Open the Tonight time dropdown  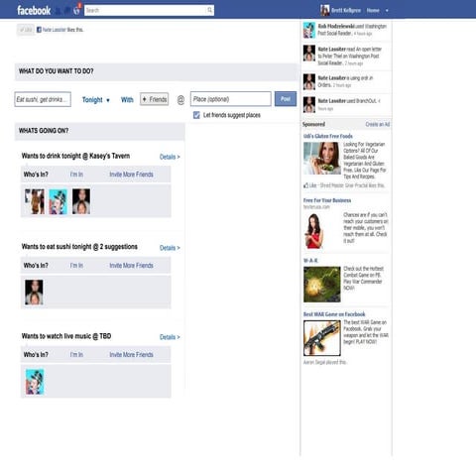(x=95, y=100)
